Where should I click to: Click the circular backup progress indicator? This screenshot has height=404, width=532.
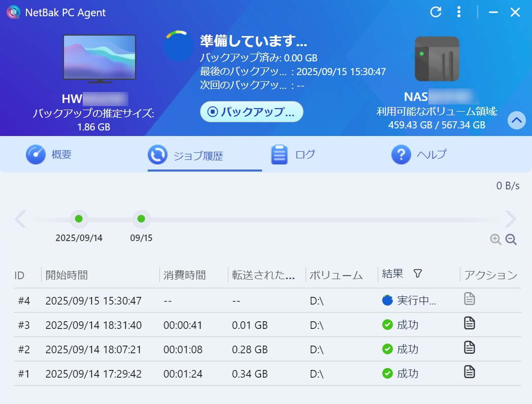179,46
